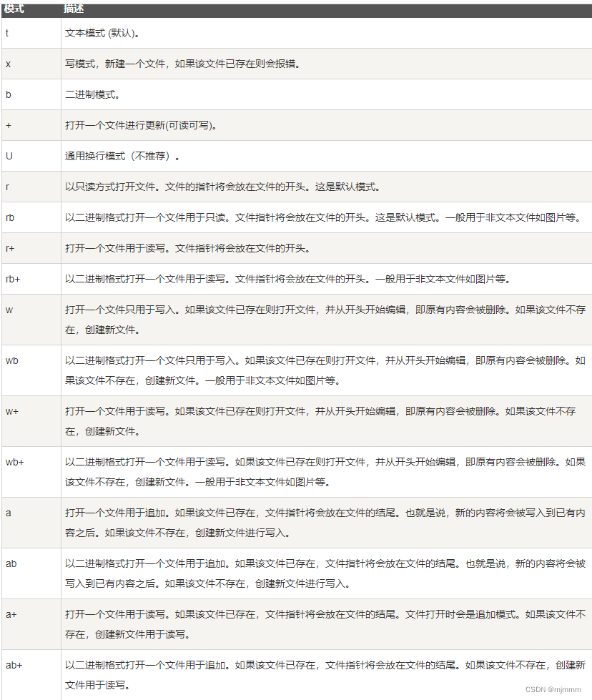This screenshot has width=592, height=700.
Task: Click the text '打开一个文件进行更新(可读可写)。'
Action: coord(141,125)
